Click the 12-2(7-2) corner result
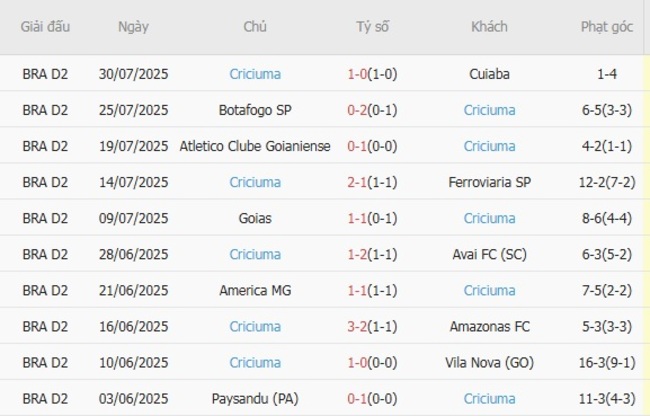The image size is (650, 416). tap(607, 182)
